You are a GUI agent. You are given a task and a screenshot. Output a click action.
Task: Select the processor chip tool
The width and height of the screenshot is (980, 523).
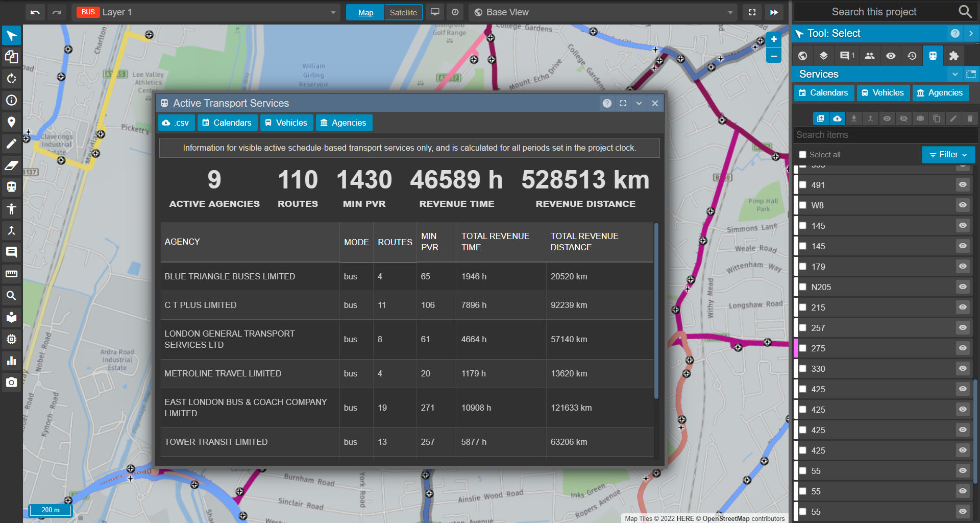[11, 339]
